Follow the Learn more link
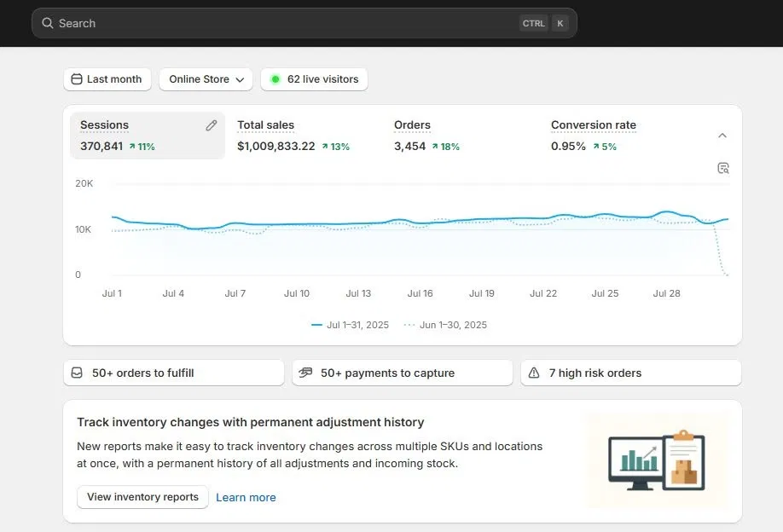 [x=246, y=498]
